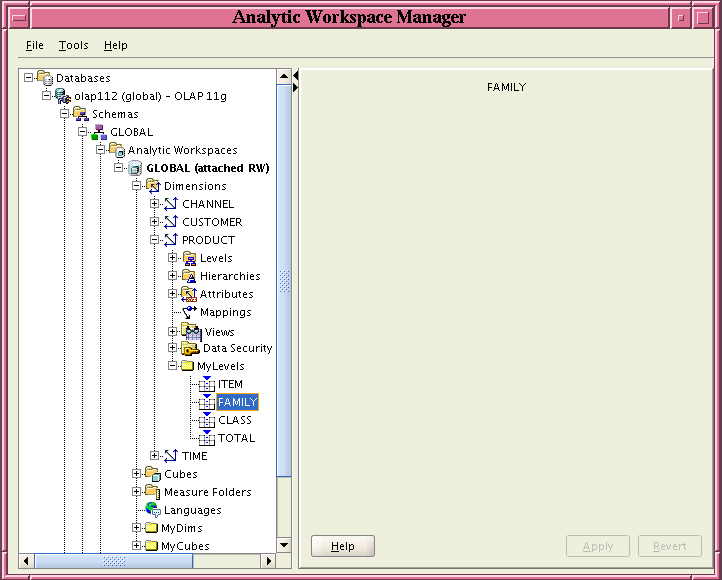This screenshot has width=722, height=580.
Task: Click the left collapse arrow on divider
Action: click(295, 76)
